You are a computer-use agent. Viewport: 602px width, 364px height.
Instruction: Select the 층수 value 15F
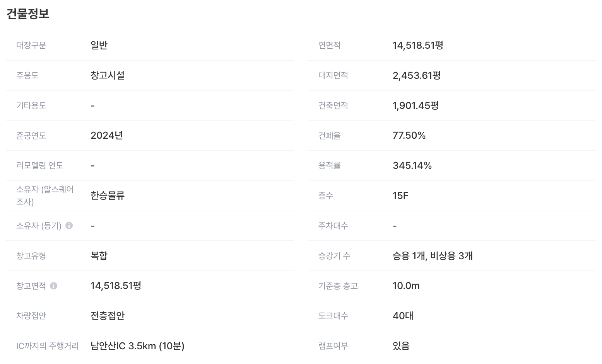point(400,196)
